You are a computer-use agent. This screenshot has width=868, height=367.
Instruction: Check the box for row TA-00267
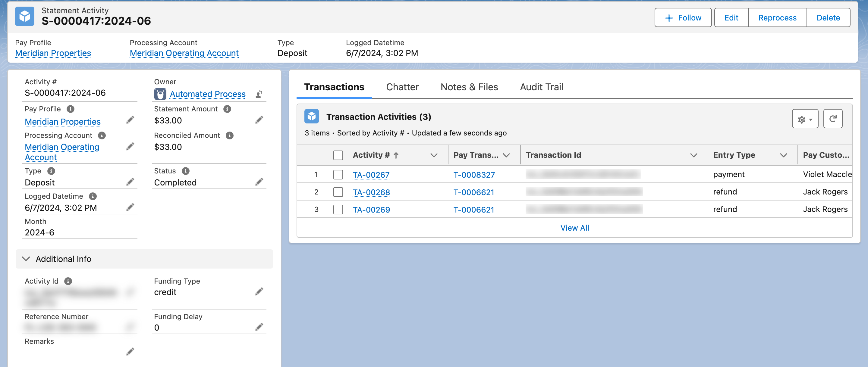(338, 174)
